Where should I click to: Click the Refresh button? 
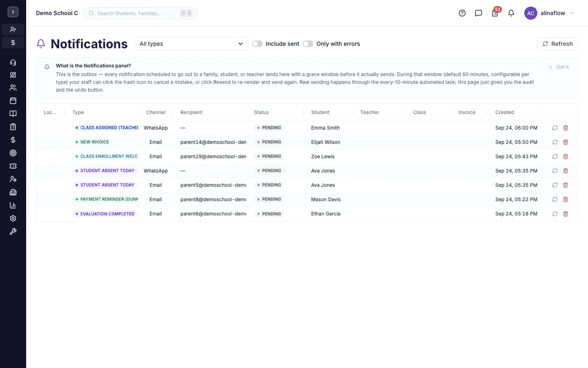[x=557, y=44]
